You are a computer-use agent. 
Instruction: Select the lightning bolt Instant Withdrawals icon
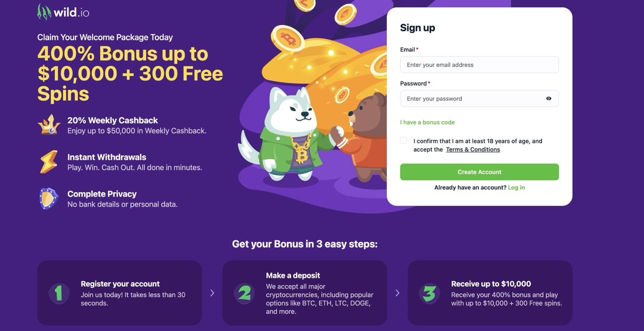point(48,162)
